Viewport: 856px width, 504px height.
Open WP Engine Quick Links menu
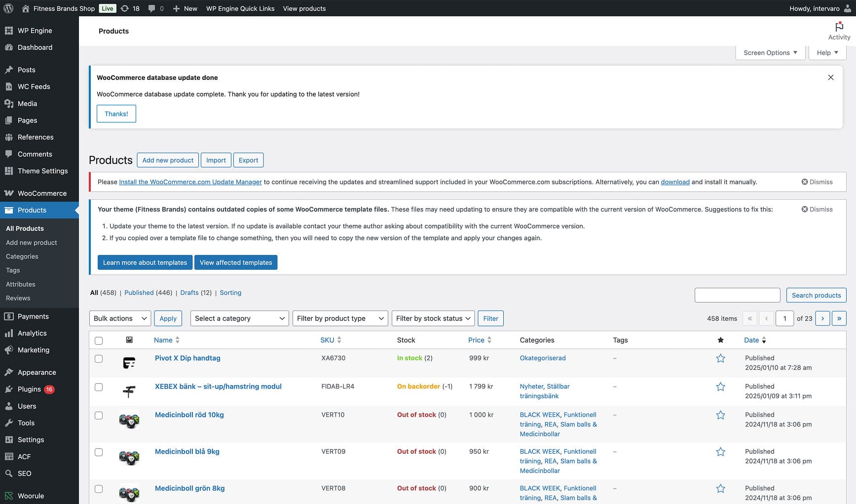point(240,8)
